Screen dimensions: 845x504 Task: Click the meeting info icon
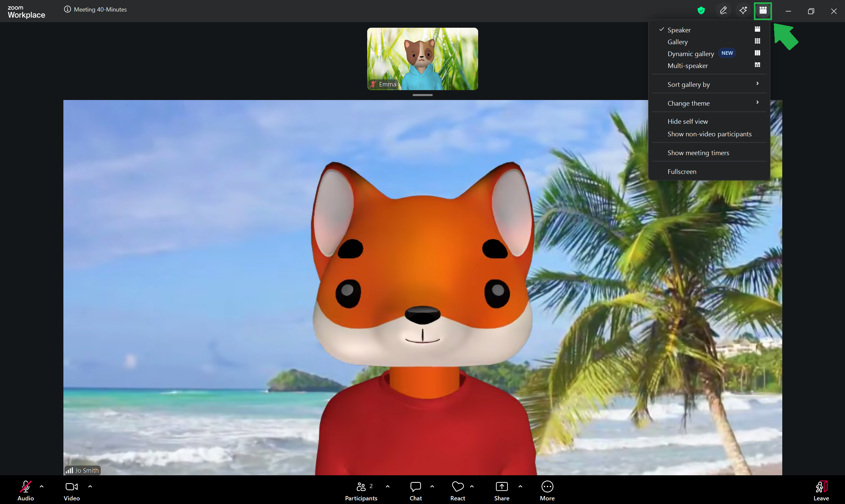point(67,10)
